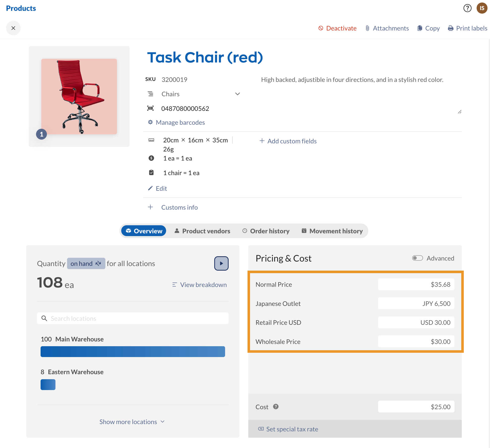
Task: Expand Show more locations
Action: (x=132, y=422)
